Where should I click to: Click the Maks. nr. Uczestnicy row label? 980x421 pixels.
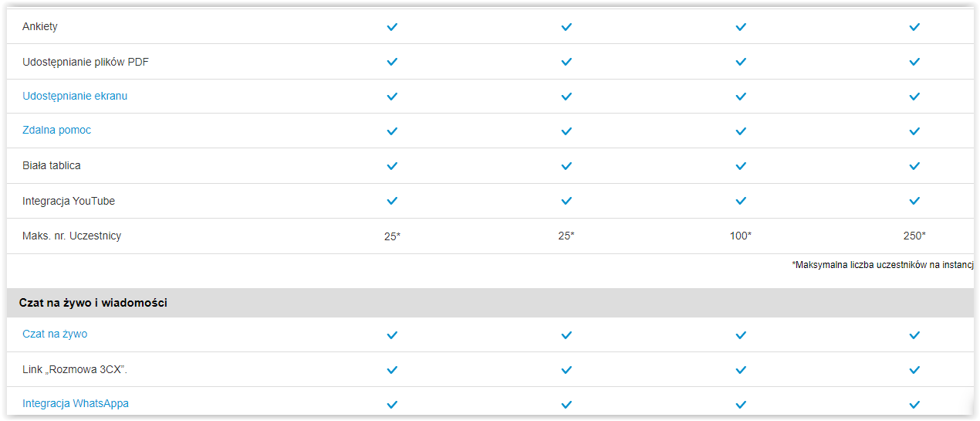(72, 236)
